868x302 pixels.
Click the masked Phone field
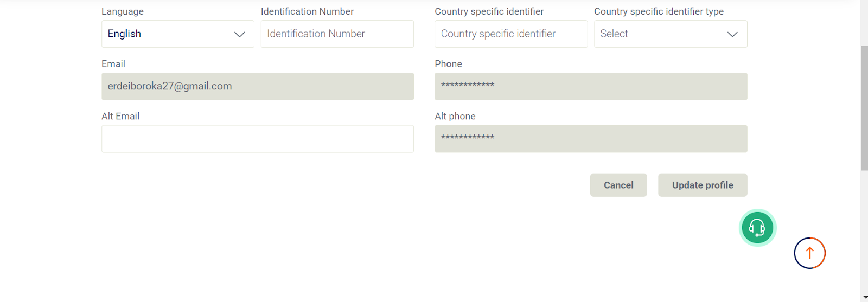click(591, 86)
